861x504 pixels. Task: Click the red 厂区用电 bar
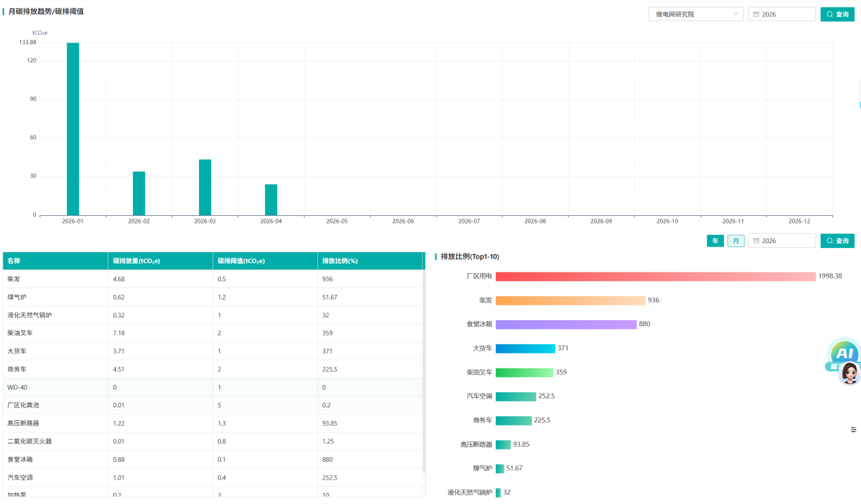(x=655, y=277)
